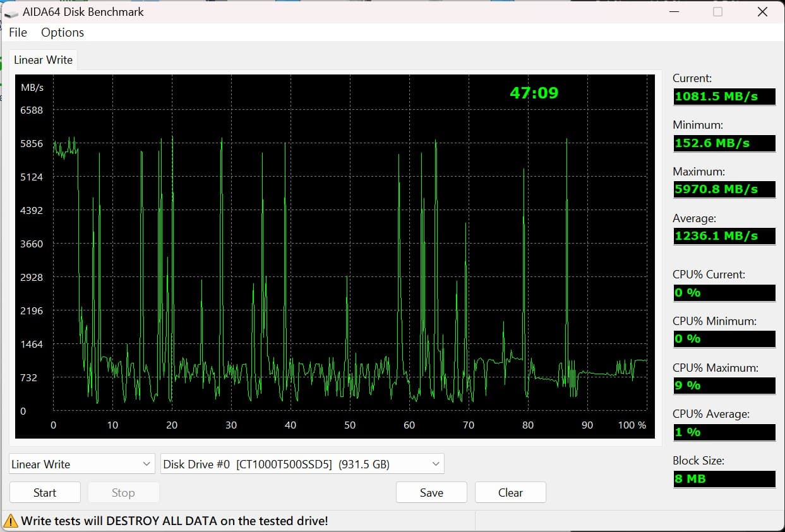Click the Average value 1236.1 MB/s
The height and width of the screenshot is (532, 785).
coord(724,236)
